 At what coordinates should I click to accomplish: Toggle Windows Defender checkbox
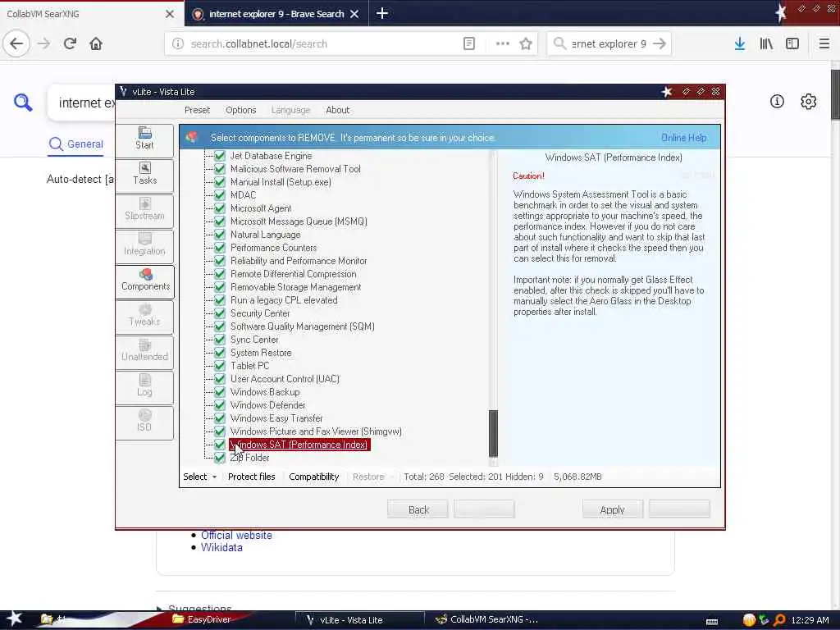click(x=220, y=405)
